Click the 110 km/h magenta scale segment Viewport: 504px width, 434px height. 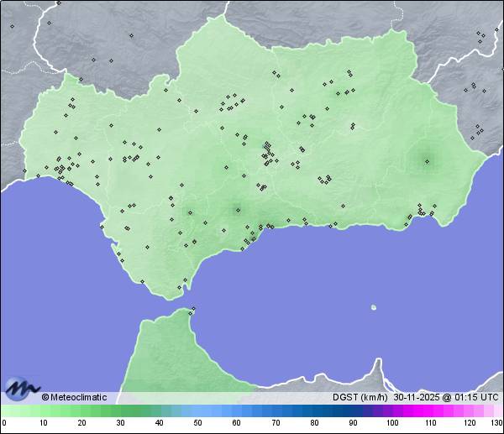[x=431, y=410]
